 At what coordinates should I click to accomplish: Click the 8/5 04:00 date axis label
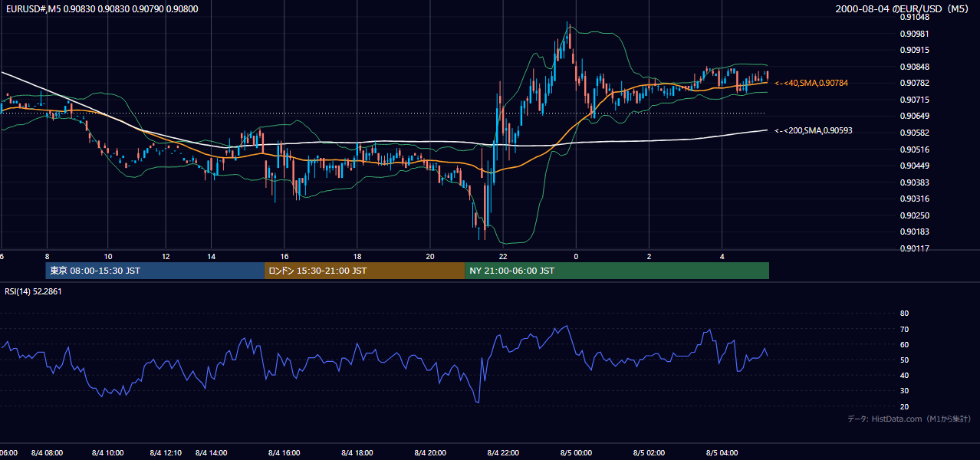click(x=722, y=453)
